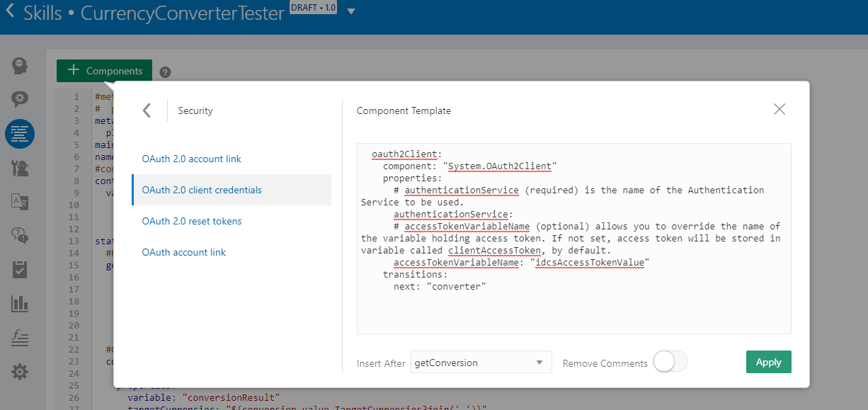Click the back chevron beside Security

pyautogui.click(x=147, y=110)
